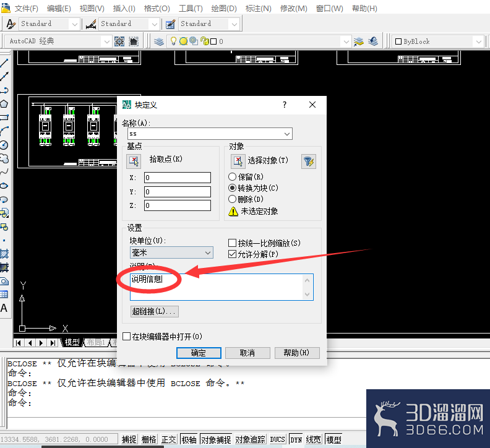Select the Hatch tool

click(4, 254)
